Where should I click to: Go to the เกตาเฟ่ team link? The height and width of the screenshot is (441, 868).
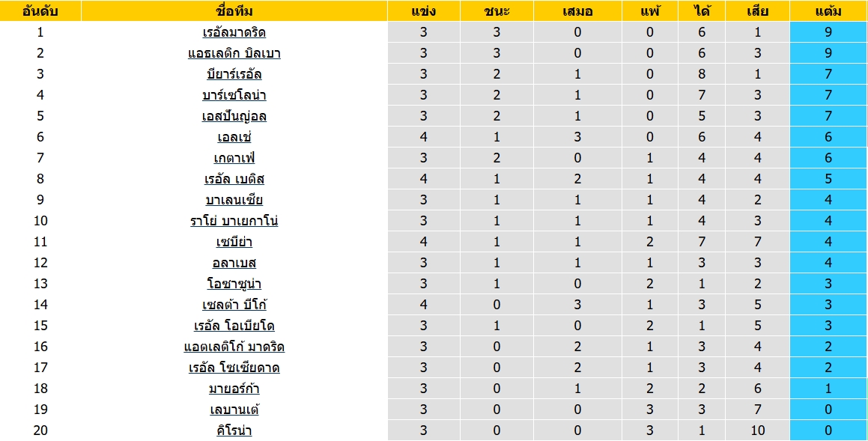234,158
